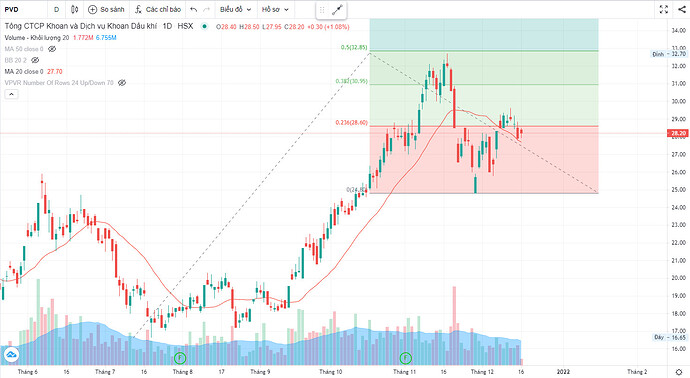Select Volume - Khối lượng 20 legend
690x378 pixels.
click(x=37, y=38)
